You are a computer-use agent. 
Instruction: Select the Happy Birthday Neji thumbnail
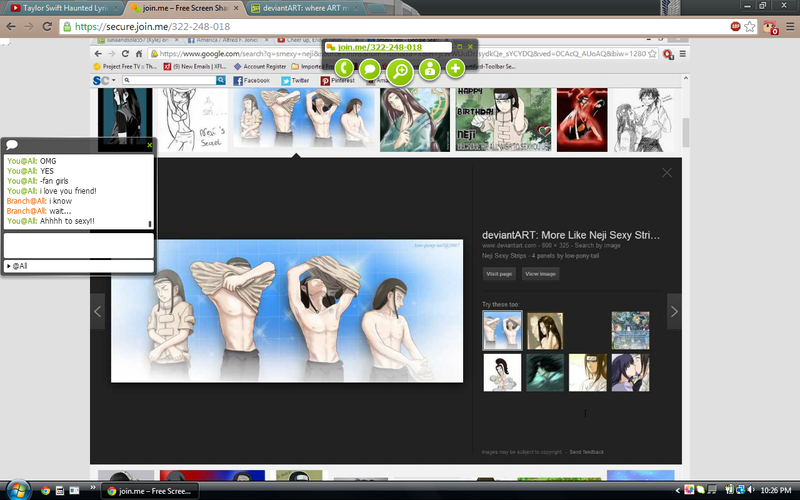click(503, 120)
